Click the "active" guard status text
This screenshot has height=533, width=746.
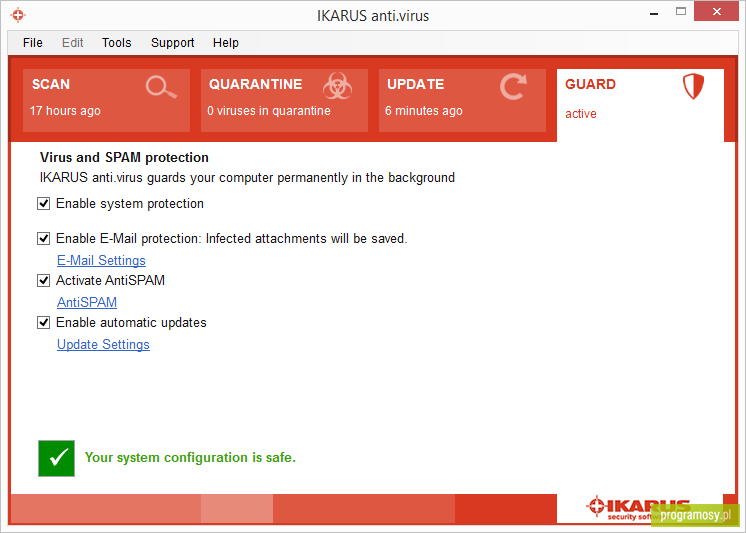(x=580, y=114)
